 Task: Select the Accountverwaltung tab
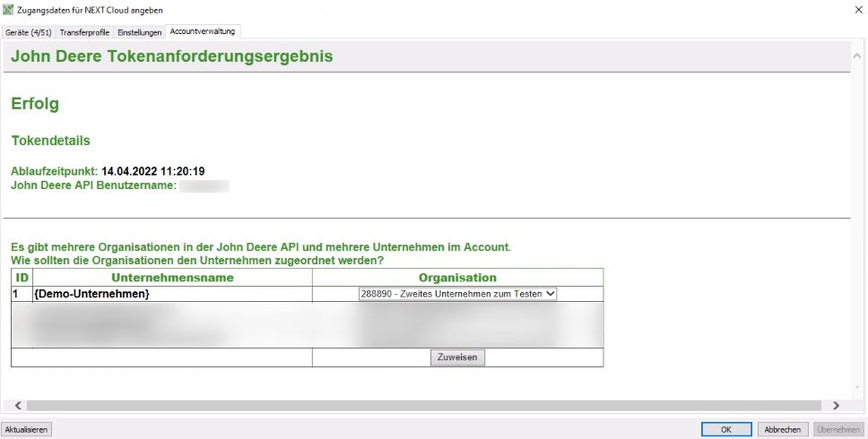click(203, 31)
